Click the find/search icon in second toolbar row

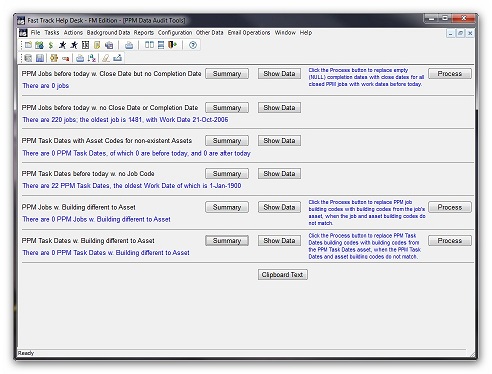[x=28, y=58]
